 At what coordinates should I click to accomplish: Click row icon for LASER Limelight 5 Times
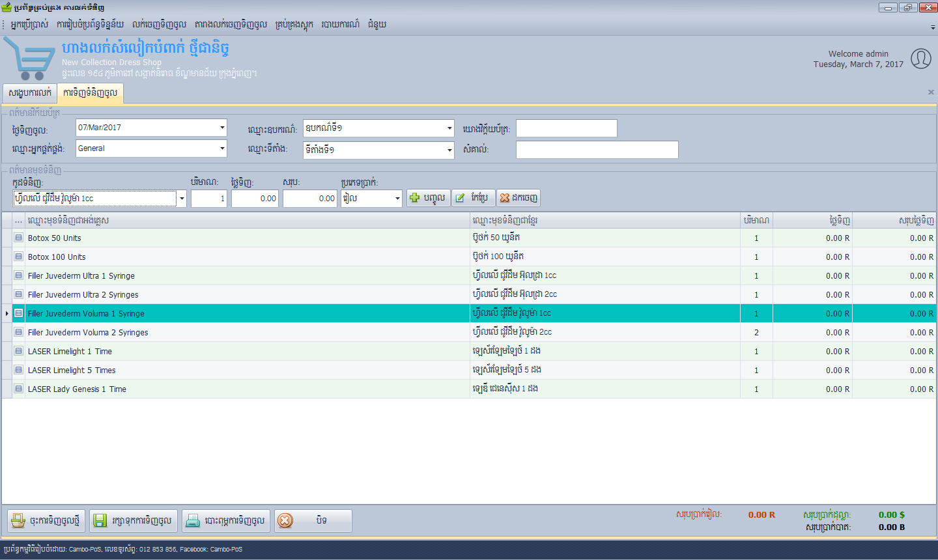point(19,370)
